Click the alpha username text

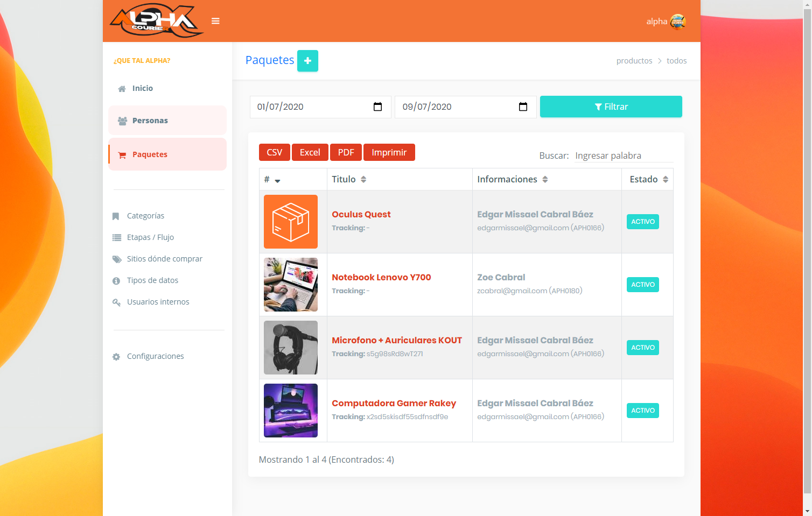(657, 22)
